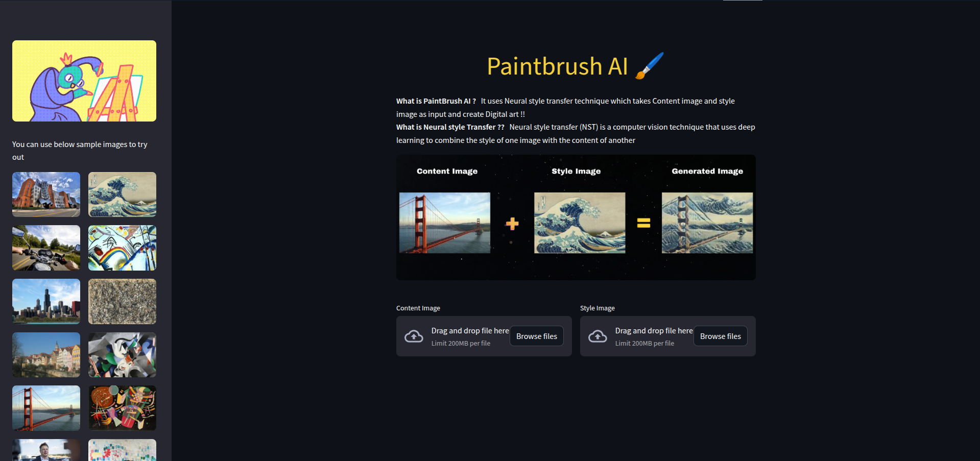
Task: Click the paintbrush emoji next to title
Action: 650,66
